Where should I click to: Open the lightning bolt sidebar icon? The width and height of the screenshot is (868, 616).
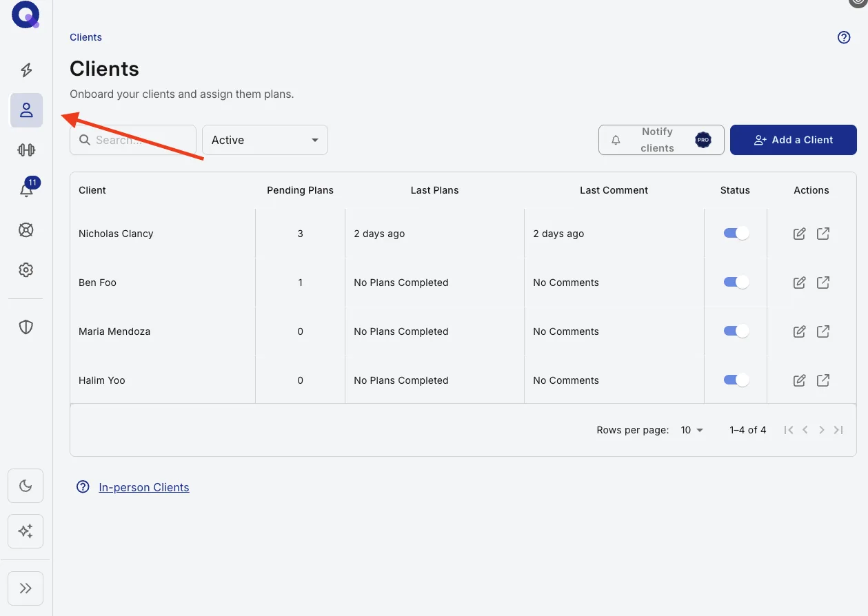26,70
